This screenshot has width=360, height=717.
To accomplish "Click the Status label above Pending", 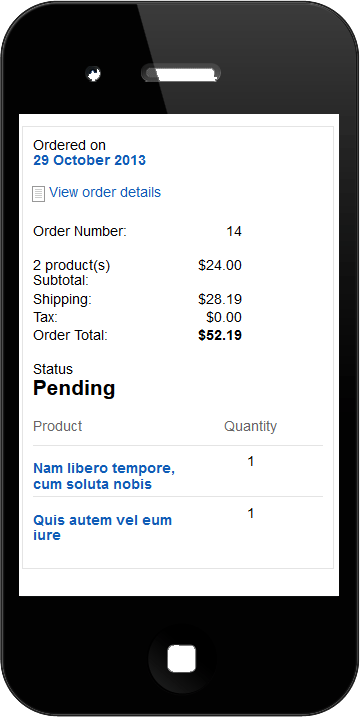I will (x=53, y=369).
